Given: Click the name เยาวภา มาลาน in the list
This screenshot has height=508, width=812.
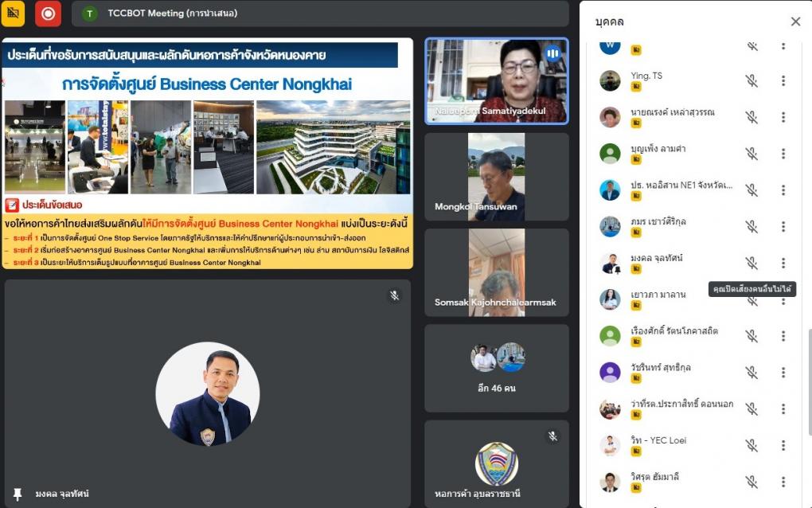Looking at the screenshot, I should click(658, 294).
